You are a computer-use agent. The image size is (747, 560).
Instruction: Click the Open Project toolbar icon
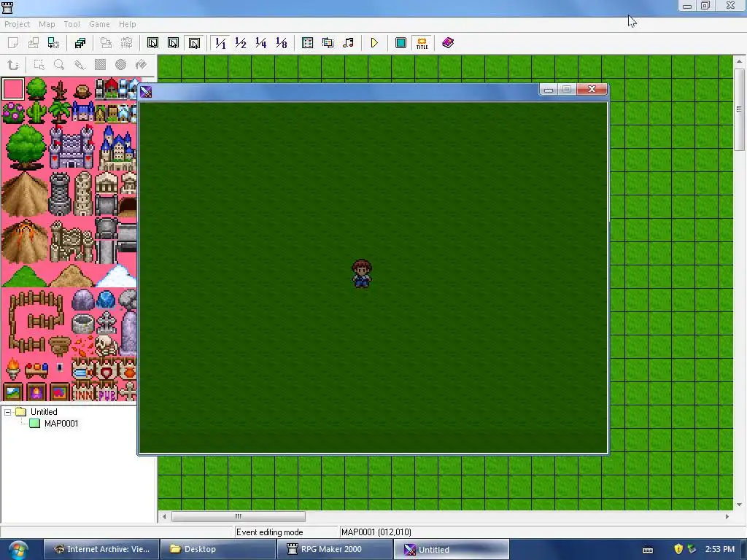34,43
